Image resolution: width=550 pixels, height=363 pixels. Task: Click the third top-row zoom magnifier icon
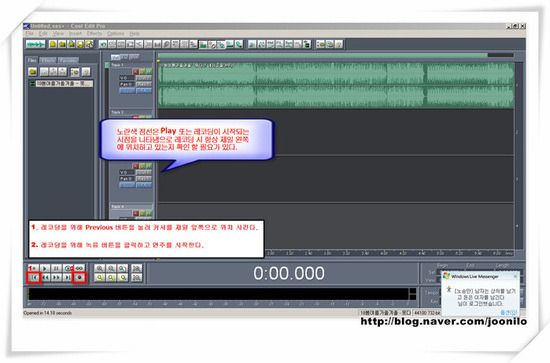[122, 268]
